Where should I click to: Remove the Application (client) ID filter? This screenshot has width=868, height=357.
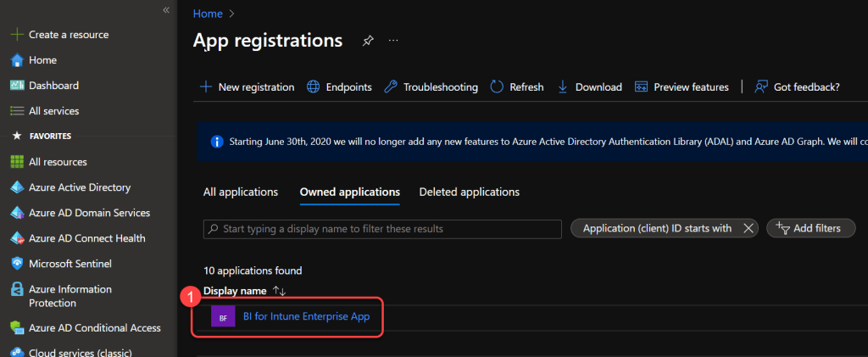[748, 228]
